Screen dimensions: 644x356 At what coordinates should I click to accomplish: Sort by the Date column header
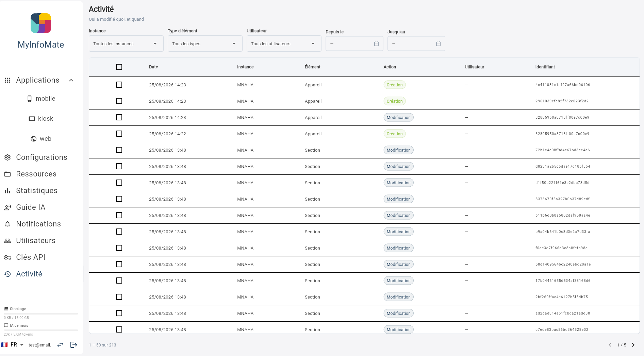point(153,67)
